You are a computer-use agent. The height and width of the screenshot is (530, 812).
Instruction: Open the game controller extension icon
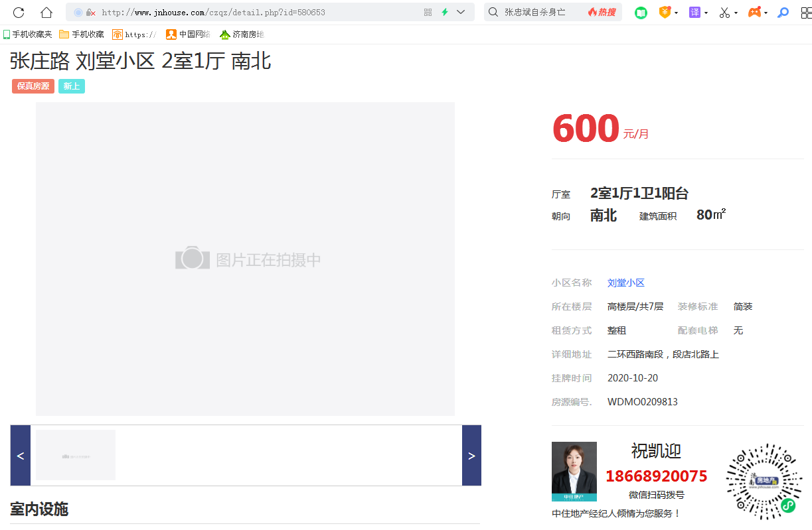click(x=754, y=13)
